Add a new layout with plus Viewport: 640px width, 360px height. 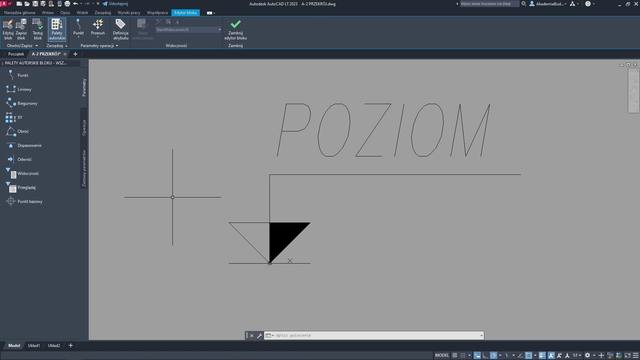pos(71,346)
